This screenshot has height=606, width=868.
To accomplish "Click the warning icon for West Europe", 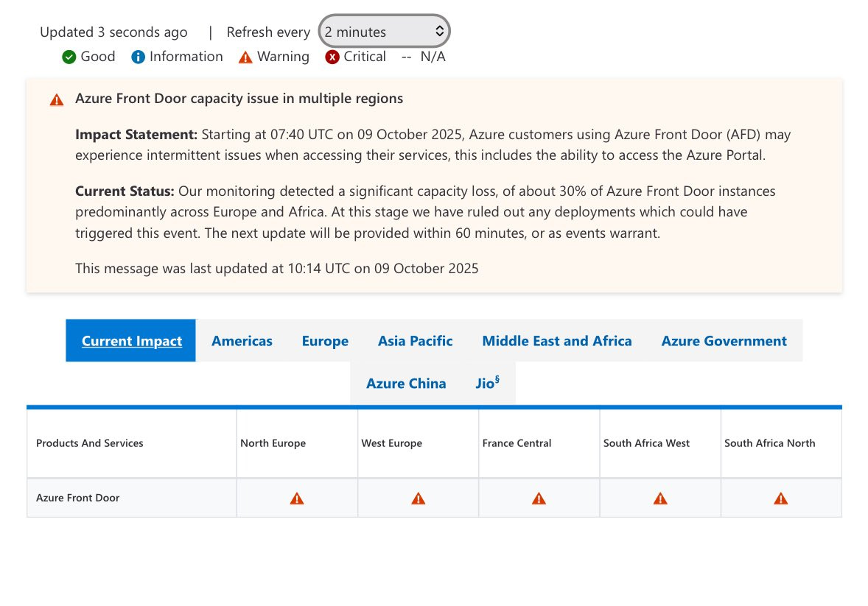I will coord(418,498).
